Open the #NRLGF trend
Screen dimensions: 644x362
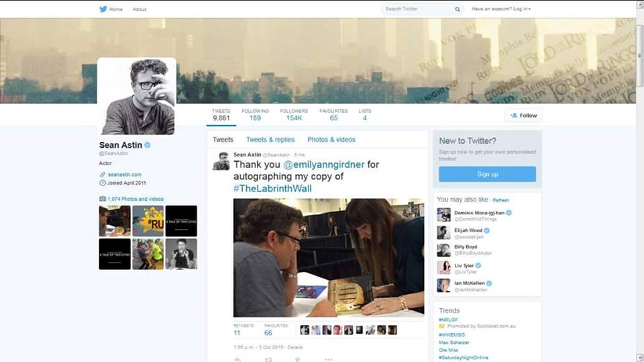(x=448, y=320)
